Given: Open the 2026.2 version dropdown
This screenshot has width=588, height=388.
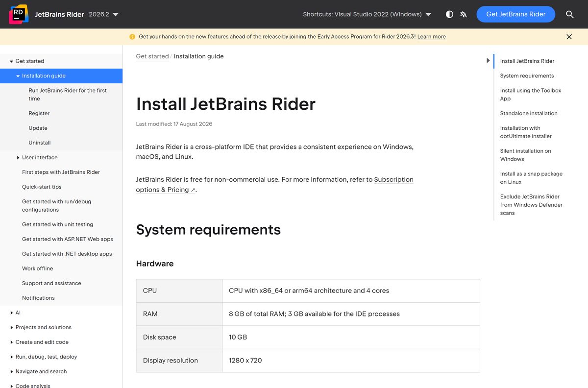Looking at the screenshot, I should pyautogui.click(x=103, y=14).
